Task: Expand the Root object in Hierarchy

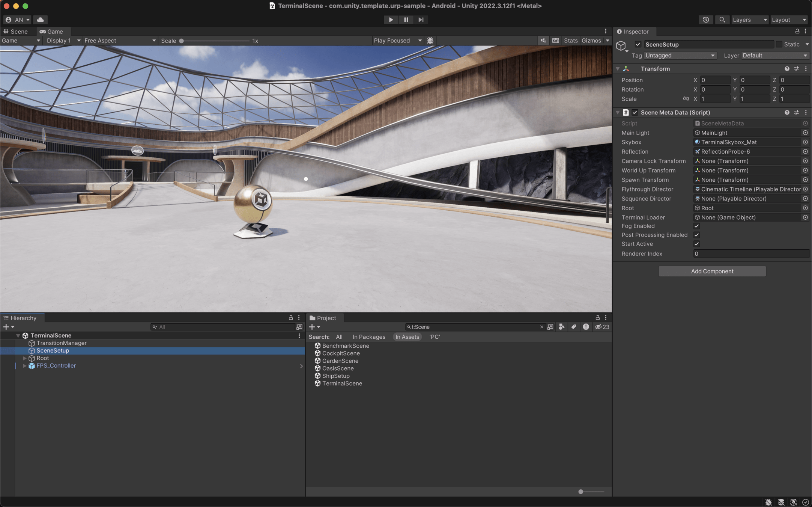Action: 25,358
